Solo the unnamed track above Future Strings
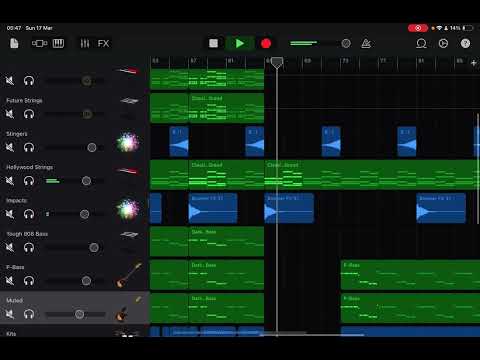Screen dimensions: 480x360 coord(29,81)
